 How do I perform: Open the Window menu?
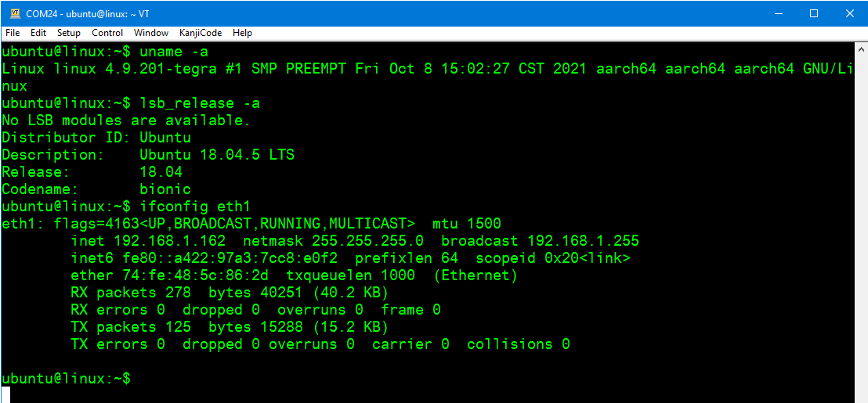[x=151, y=33]
